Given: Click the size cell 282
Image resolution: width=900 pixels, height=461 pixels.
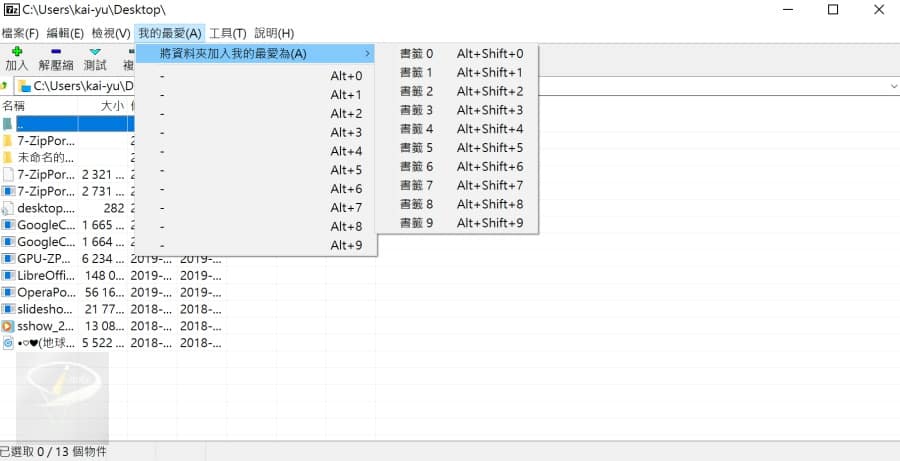Looking at the screenshot, I should pyautogui.click(x=114, y=208).
